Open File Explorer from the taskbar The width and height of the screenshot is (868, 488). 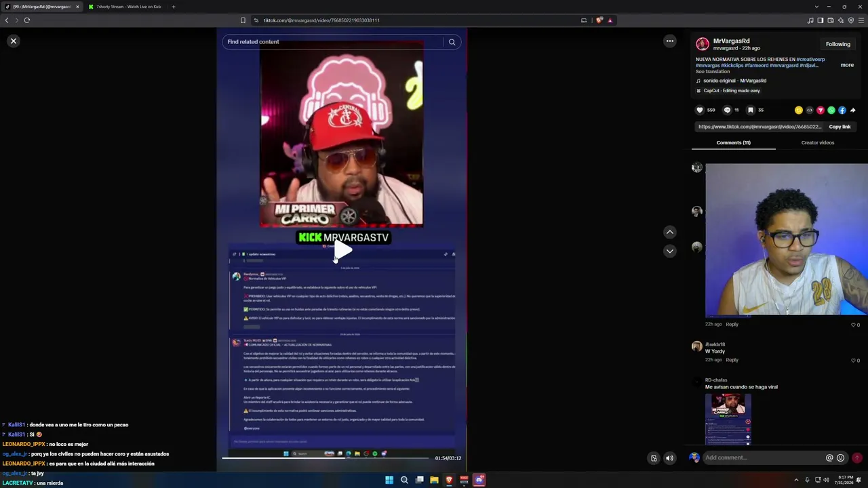pos(434,481)
